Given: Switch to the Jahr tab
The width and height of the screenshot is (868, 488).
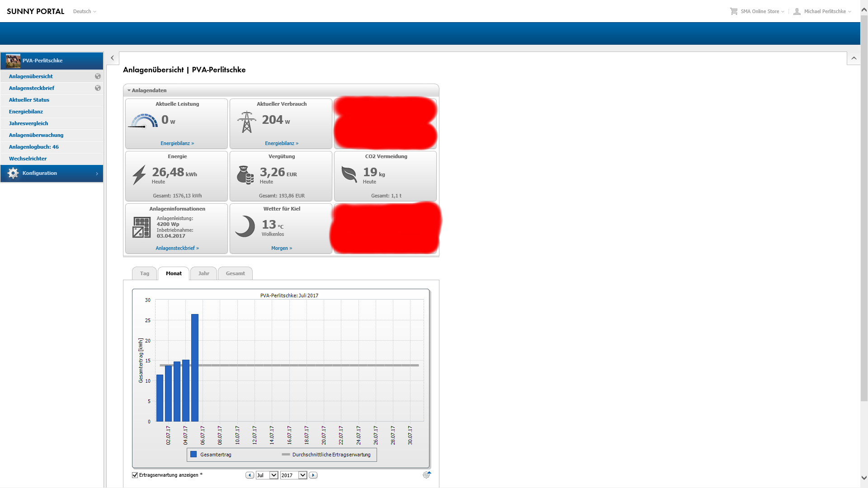Looking at the screenshot, I should [x=203, y=273].
